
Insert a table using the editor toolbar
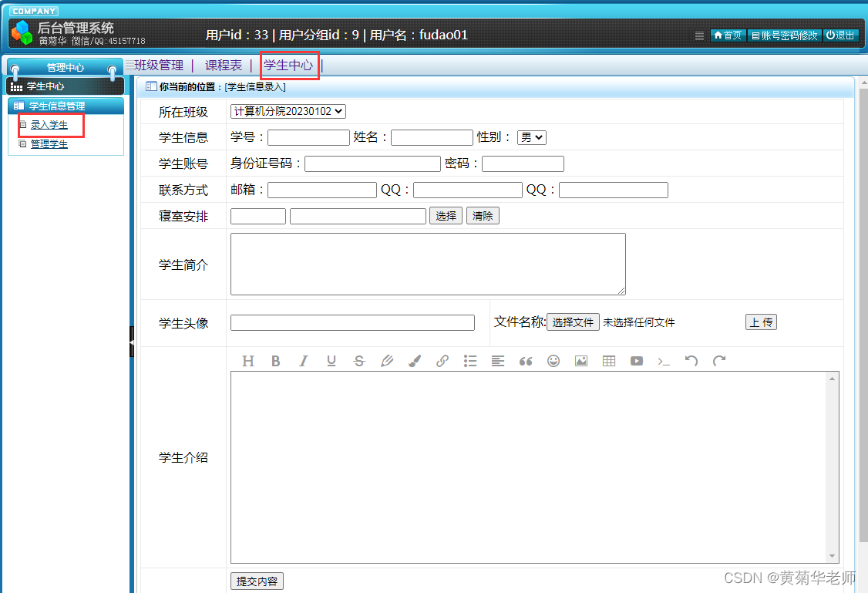click(609, 360)
